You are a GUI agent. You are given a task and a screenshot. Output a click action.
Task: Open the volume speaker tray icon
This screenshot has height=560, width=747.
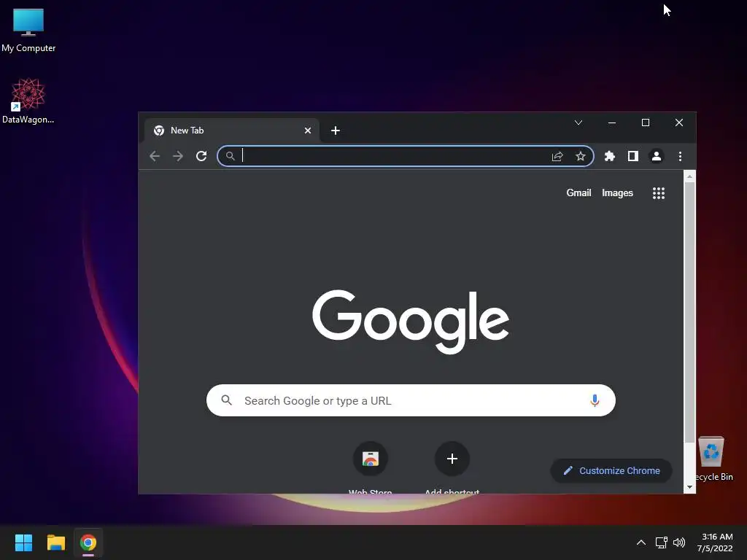(x=679, y=542)
